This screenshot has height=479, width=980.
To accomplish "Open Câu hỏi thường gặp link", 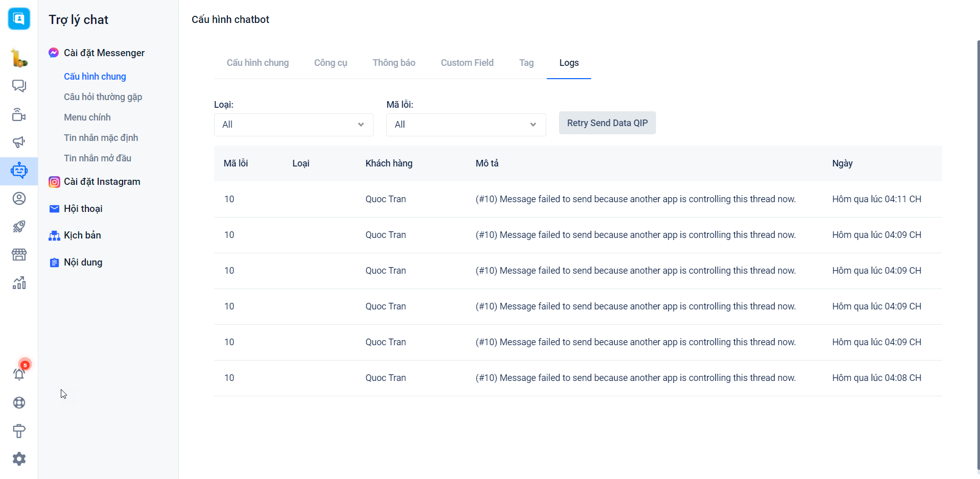I will pyautogui.click(x=103, y=97).
